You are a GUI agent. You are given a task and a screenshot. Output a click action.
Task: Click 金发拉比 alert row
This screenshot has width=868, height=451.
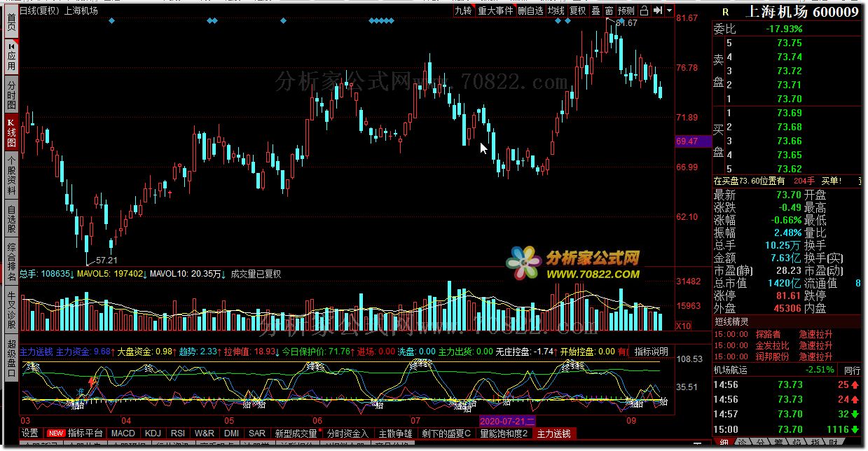coord(788,345)
